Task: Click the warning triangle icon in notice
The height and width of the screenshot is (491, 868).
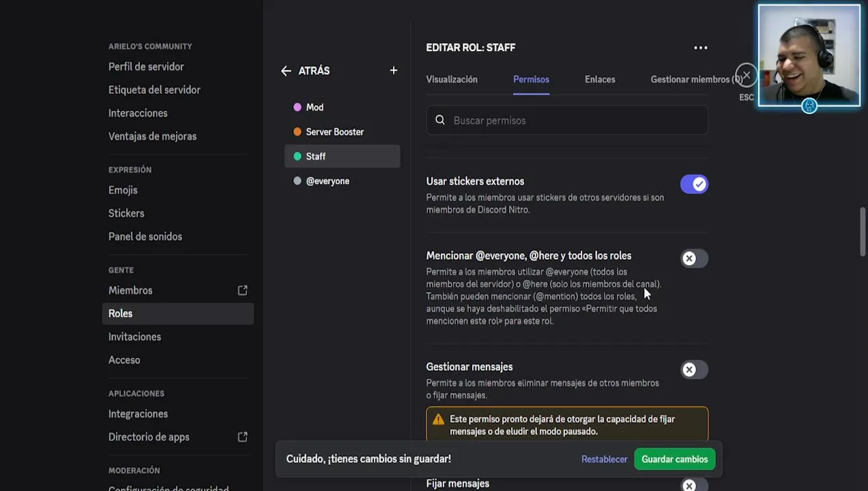Action: point(438,419)
